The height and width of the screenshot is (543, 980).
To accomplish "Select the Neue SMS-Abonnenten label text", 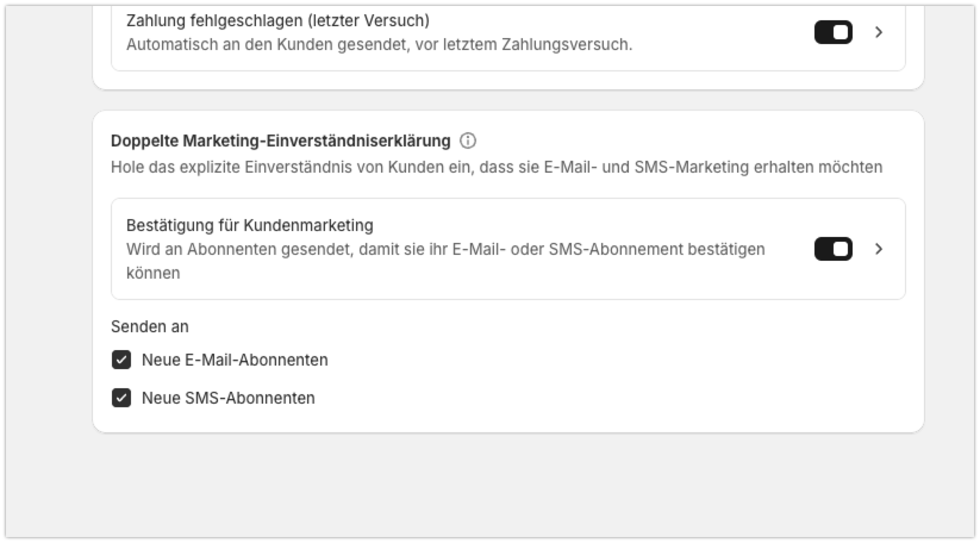I will (228, 398).
